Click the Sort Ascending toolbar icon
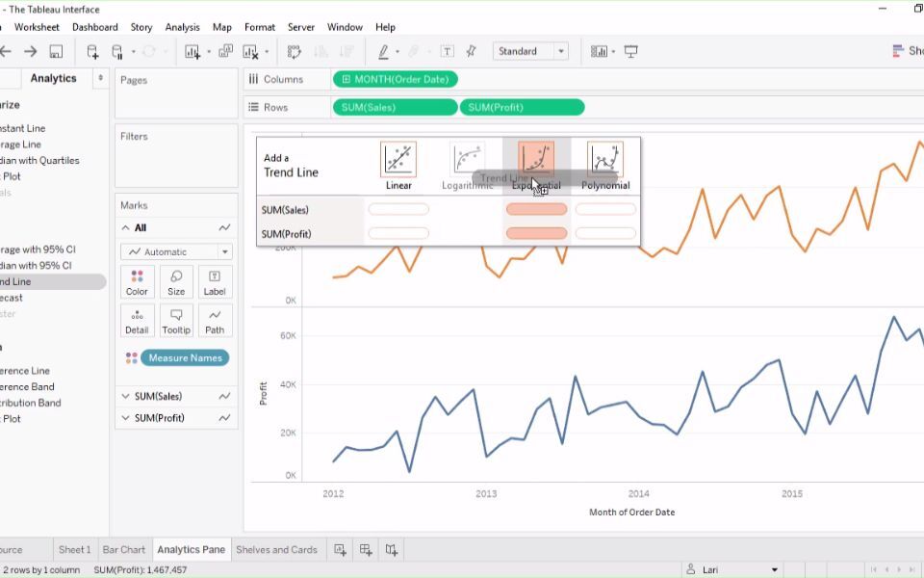This screenshot has height=578, width=924. point(321,52)
